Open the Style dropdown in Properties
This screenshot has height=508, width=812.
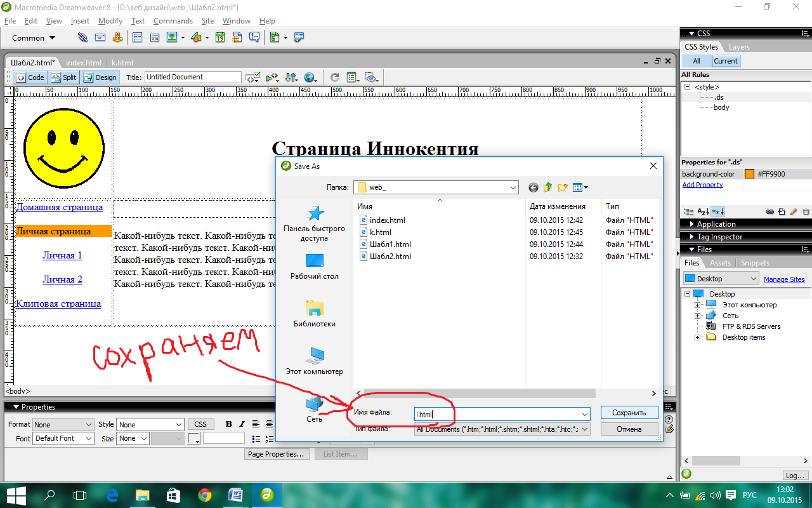(150, 424)
